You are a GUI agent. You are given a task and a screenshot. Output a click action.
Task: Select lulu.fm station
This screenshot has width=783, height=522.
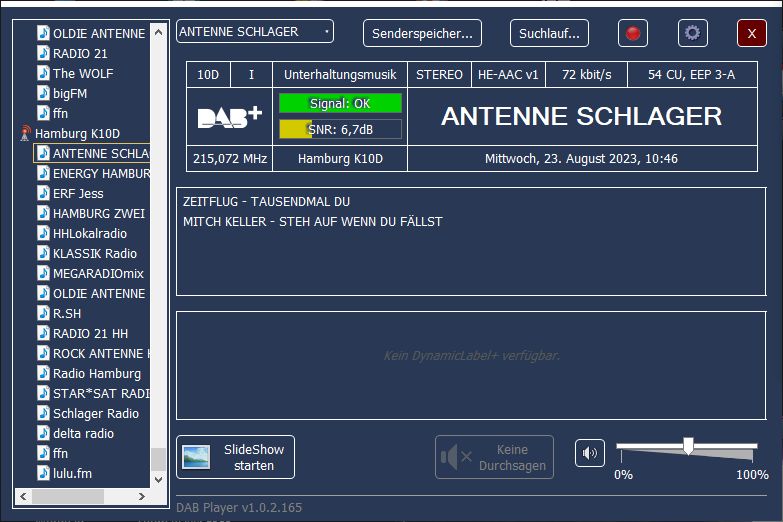point(72,473)
